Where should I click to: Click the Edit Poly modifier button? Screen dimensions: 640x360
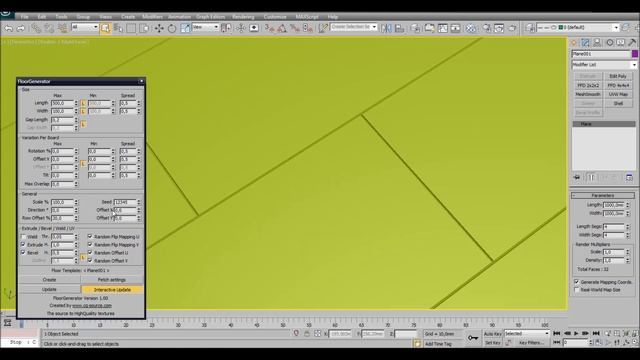point(618,76)
